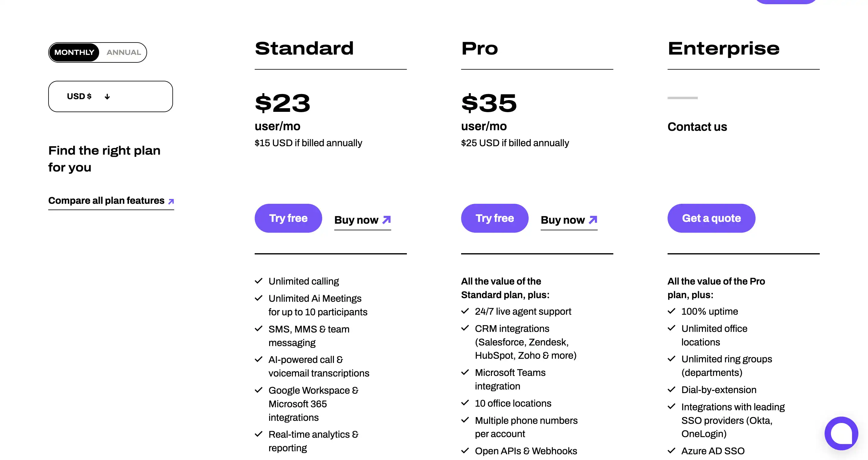Click Buy now under Standard
Image resolution: width=868 pixels, height=460 pixels.
(x=356, y=220)
